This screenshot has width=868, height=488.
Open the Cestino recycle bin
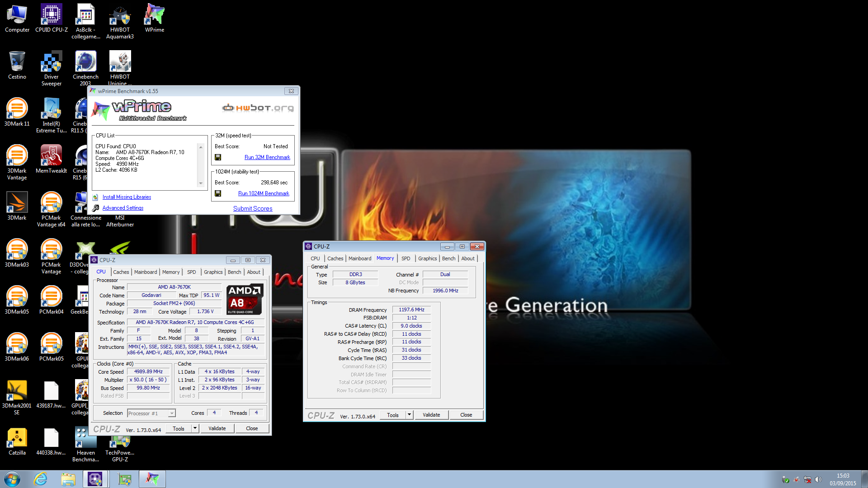click(17, 66)
